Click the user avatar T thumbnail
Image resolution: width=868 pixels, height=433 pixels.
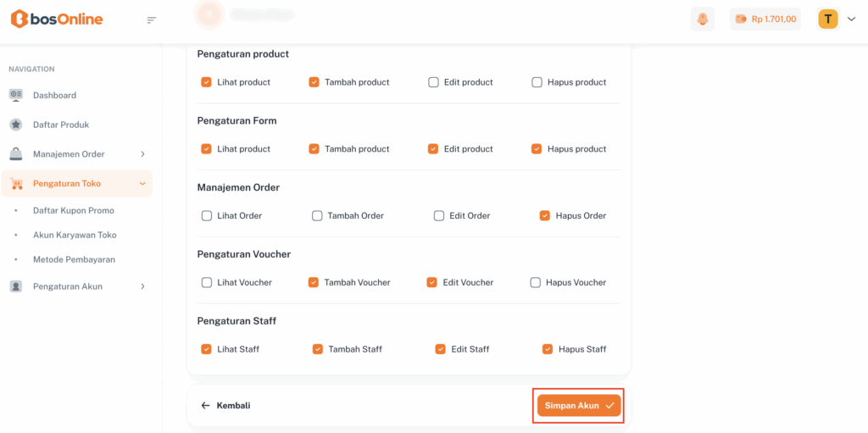point(827,19)
